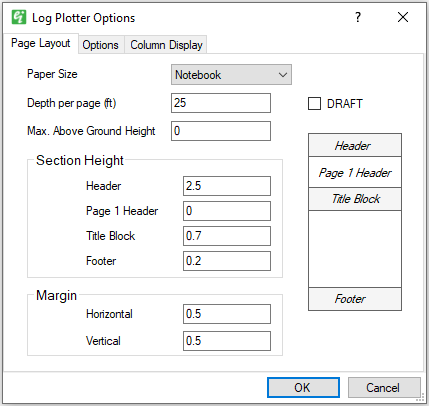Screen dimensions: 429x406
Task: Click the Section Height group title
Action: pos(80,161)
